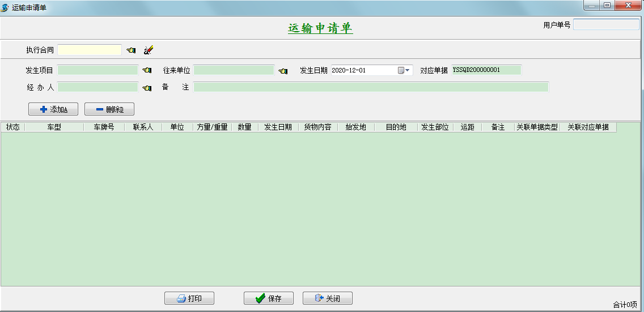
Task: Click the clear brush icon beside 执行合同
Action: point(149,50)
